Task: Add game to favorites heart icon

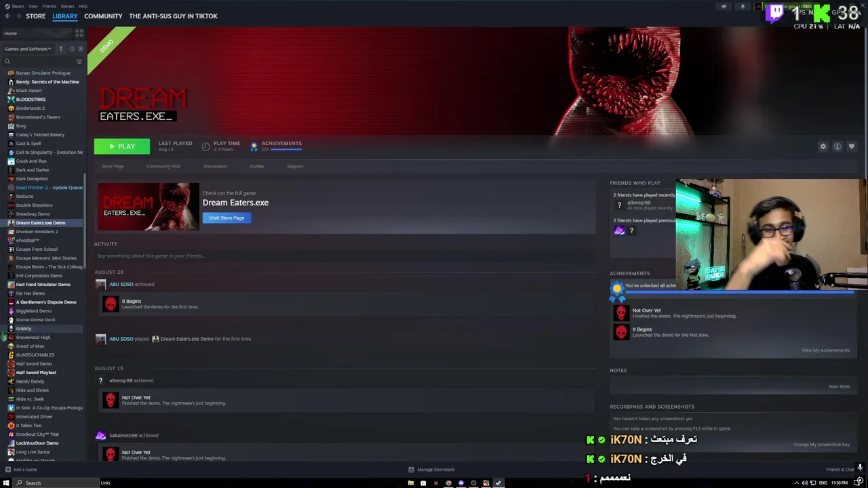Action: (x=852, y=146)
